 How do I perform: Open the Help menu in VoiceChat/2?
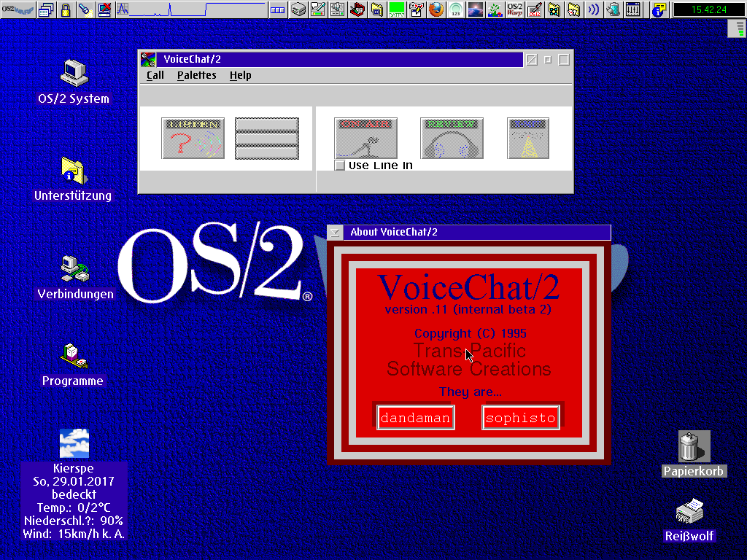pos(240,75)
